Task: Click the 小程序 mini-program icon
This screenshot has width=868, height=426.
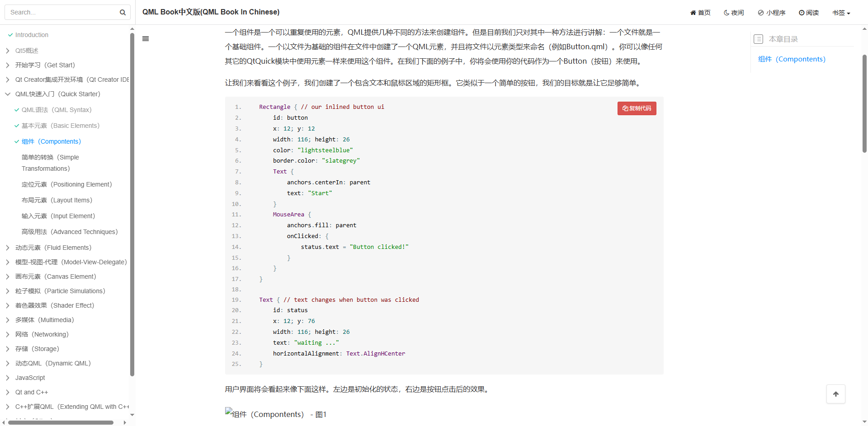Action: [761, 13]
